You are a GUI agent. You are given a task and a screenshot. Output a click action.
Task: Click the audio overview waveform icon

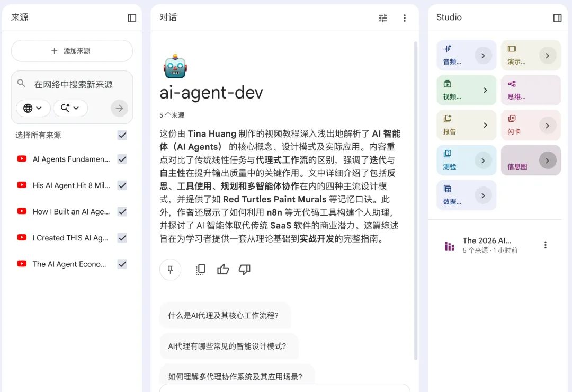coord(447,49)
